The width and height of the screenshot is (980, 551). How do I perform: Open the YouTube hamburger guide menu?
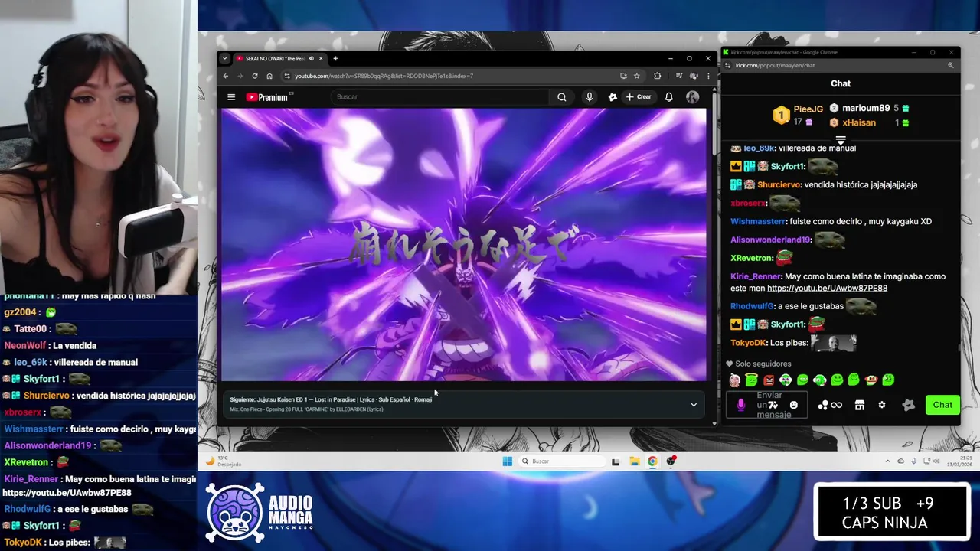(231, 97)
